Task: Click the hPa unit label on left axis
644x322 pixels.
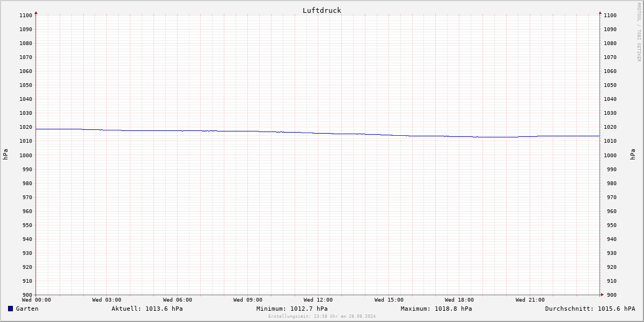Action: click(5, 155)
